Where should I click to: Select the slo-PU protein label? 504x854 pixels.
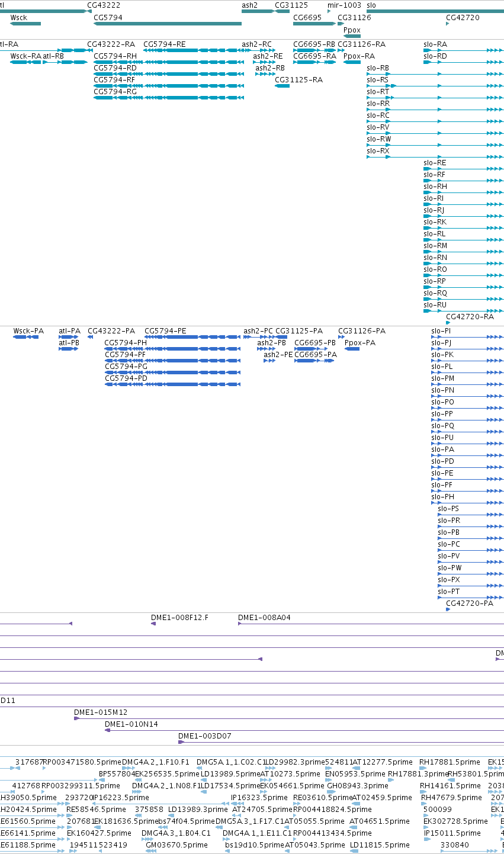(442, 438)
